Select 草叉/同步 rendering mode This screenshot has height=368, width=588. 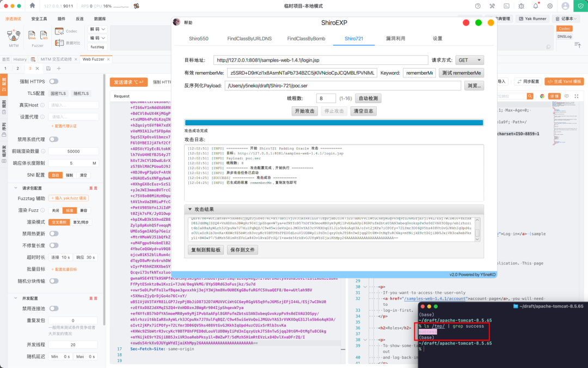81,222
